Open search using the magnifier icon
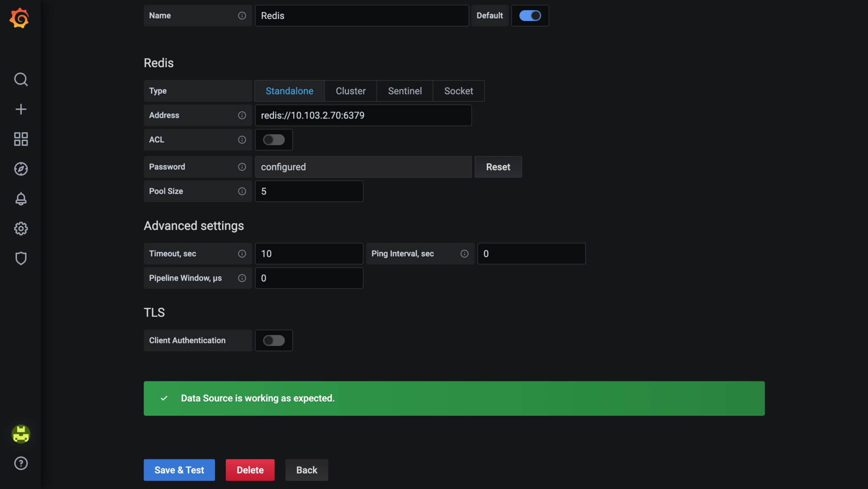 (20, 79)
